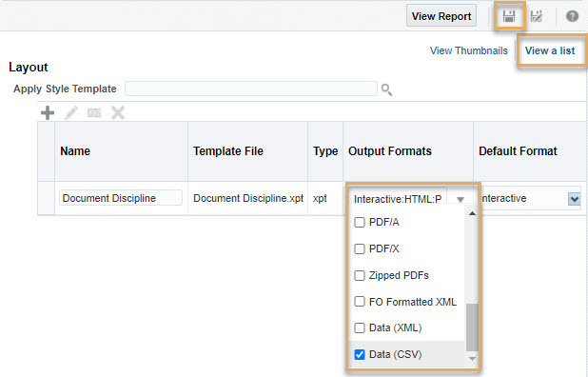Click the search magnifier for Style Template
588x377 pixels.
(x=386, y=89)
